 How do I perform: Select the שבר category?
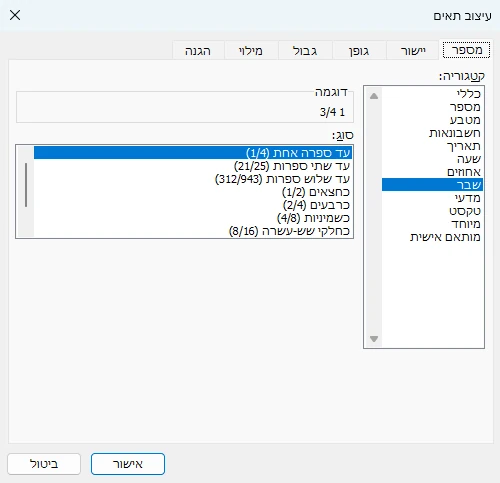pyautogui.click(x=432, y=185)
